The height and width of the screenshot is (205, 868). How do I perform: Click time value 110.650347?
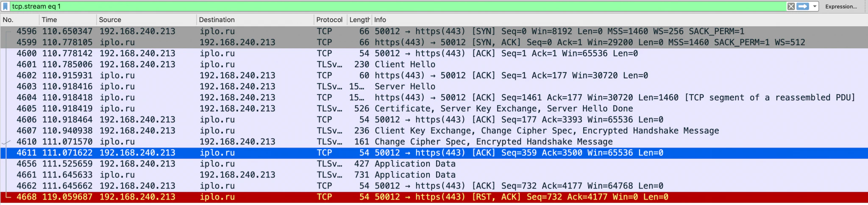click(x=67, y=31)
